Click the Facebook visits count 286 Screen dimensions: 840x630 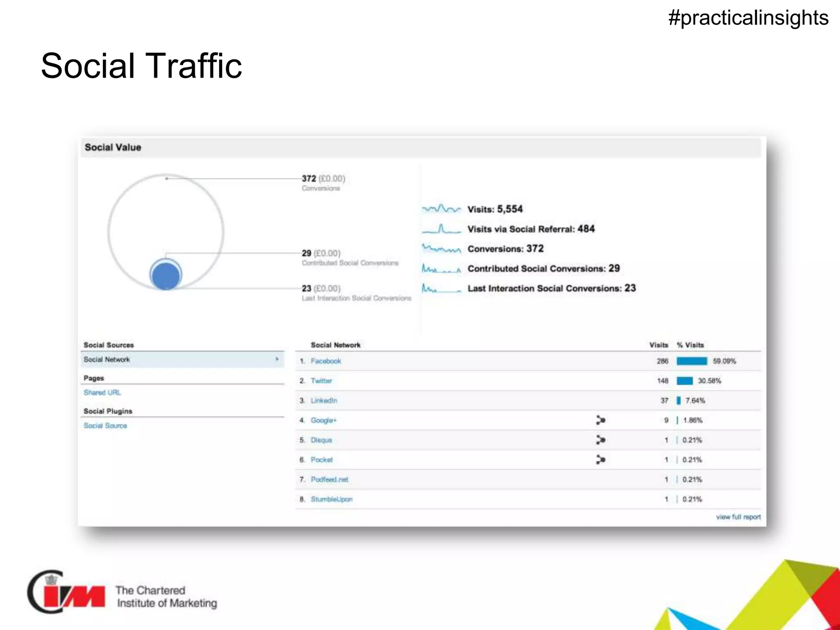[662, 361]
